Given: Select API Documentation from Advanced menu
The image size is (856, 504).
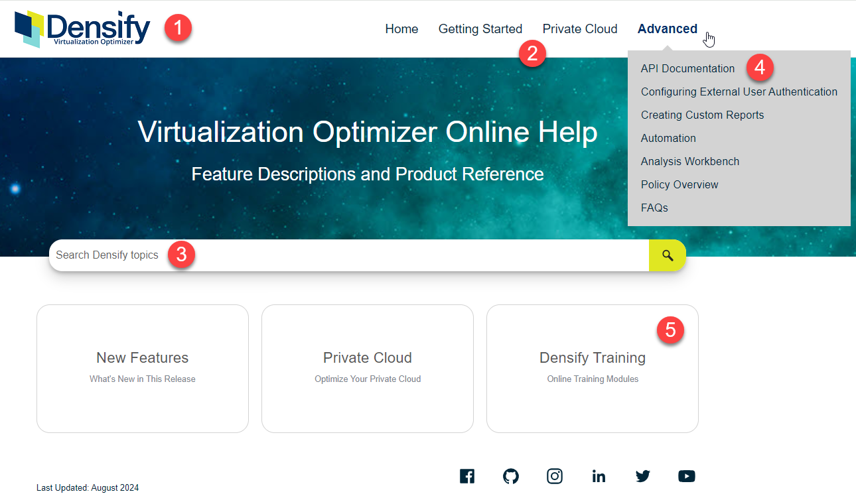Looking at the screenshot, I should pos(687,68).
